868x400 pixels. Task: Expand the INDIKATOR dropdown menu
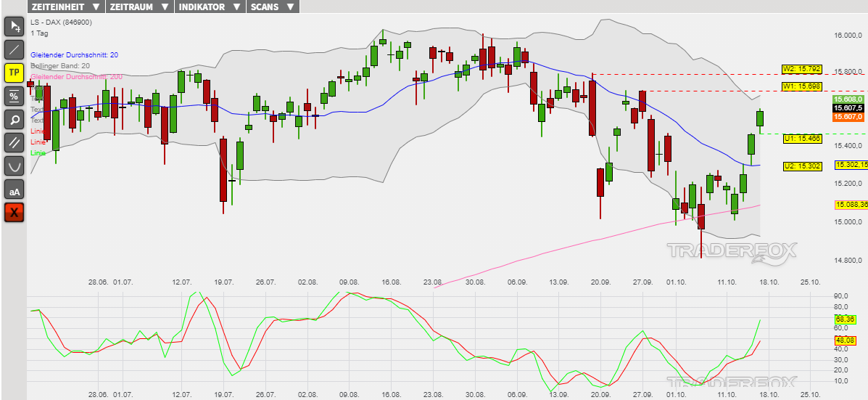[x=210, y=7]
